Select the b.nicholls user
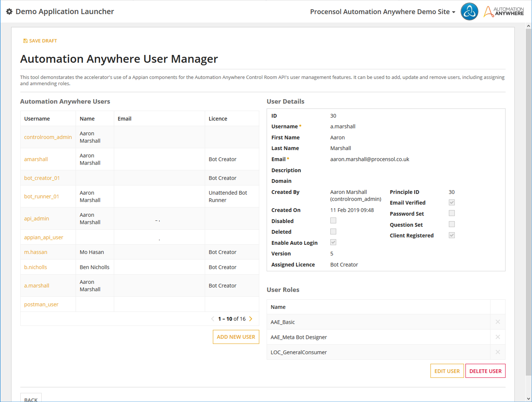The image size is (532, 402). [35, 267]
